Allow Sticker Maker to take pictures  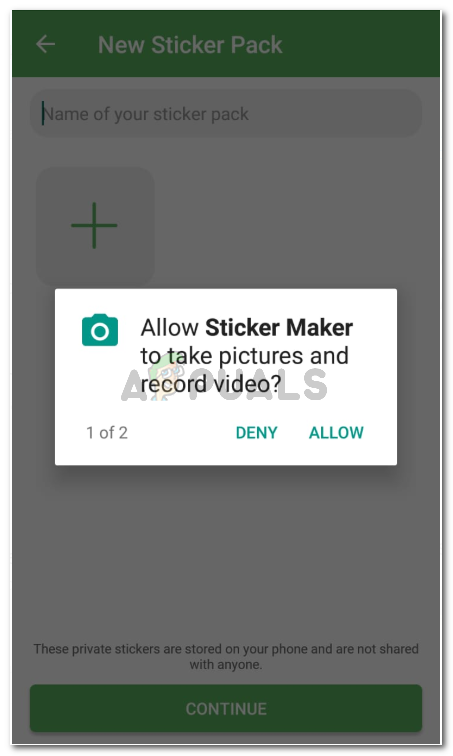click(336, 432)
